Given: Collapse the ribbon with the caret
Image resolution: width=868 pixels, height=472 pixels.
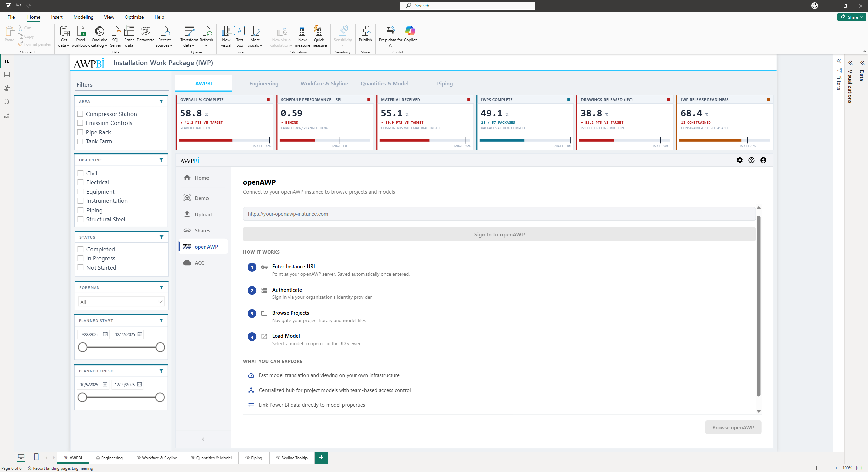Looking at the screenshot, I should coord(865,51).
